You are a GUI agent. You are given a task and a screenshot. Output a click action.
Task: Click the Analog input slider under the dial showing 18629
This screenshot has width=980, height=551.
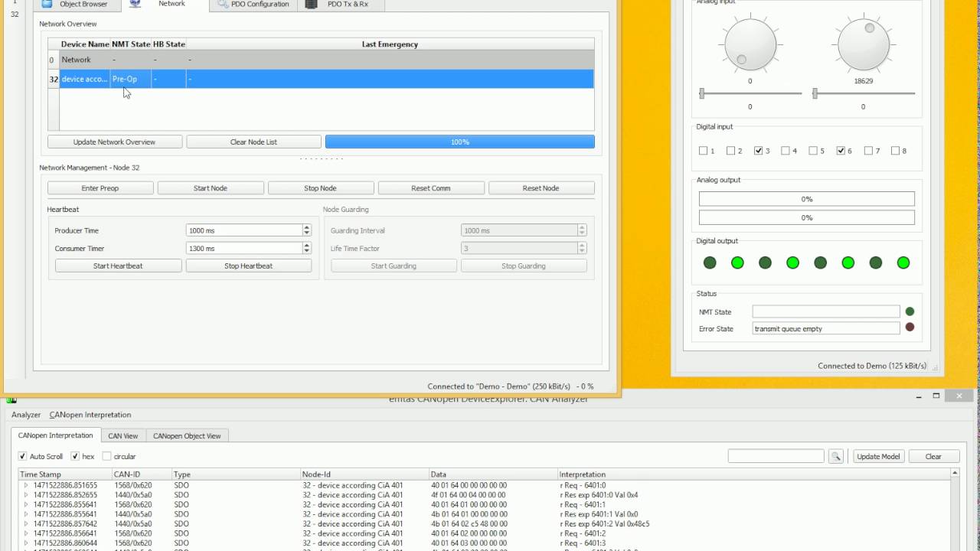point(864,93)
